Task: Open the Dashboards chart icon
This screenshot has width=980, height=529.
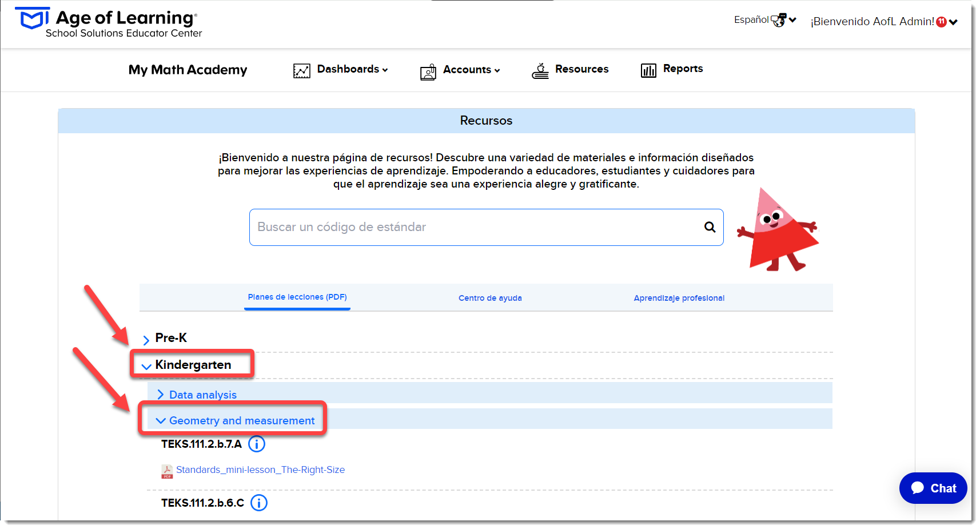Action: [x=302, y=70]
